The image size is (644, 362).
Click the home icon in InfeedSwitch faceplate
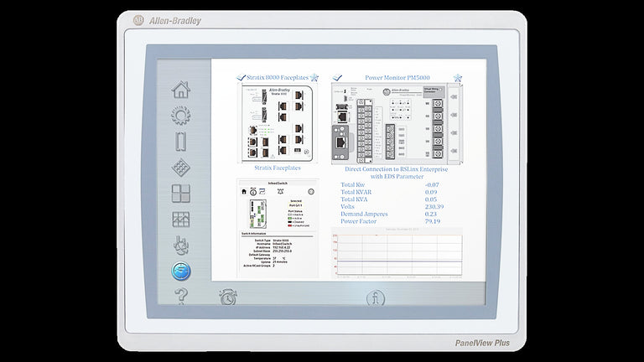[244, 192]
